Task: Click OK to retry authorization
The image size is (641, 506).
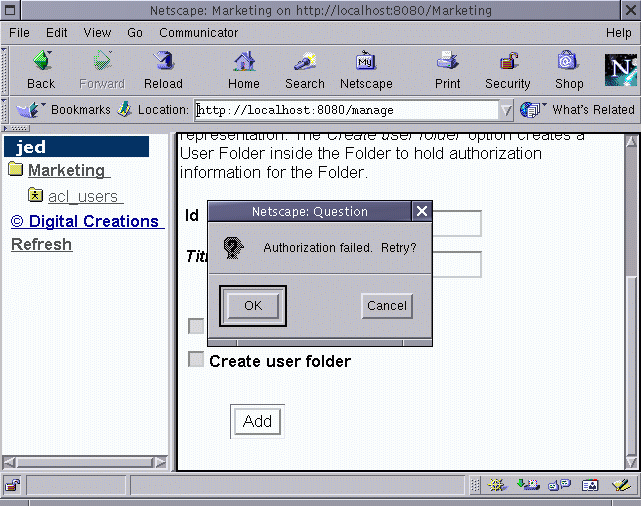Action: point(253,306)
